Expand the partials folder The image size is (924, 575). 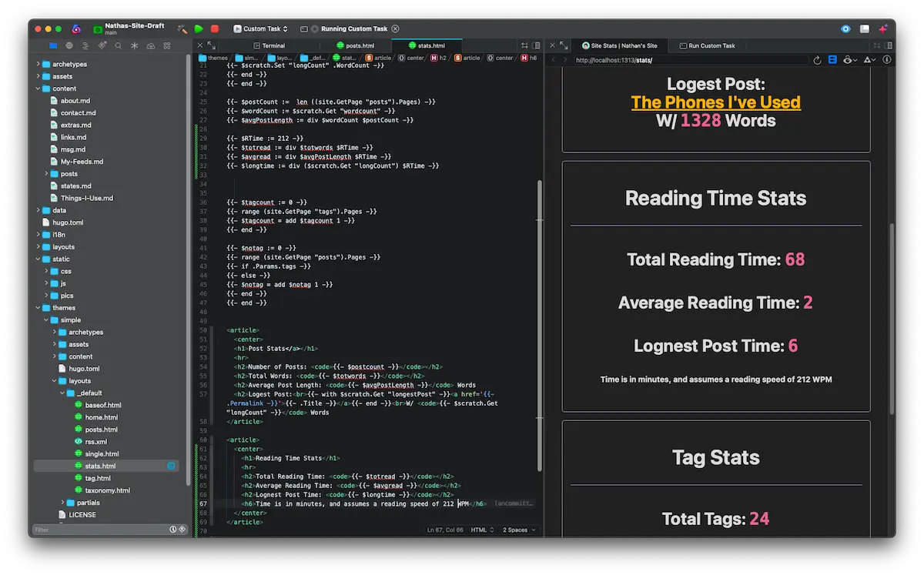click(x=62, y=503)
